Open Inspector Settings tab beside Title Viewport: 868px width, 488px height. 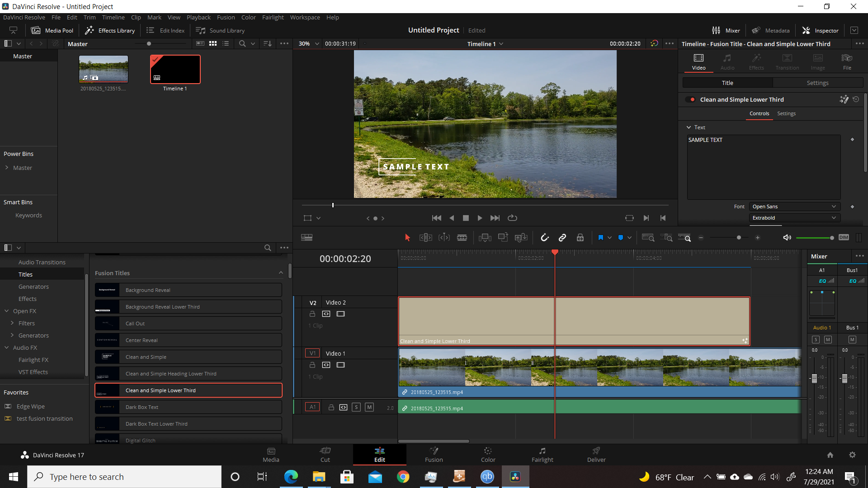point(817,83)
